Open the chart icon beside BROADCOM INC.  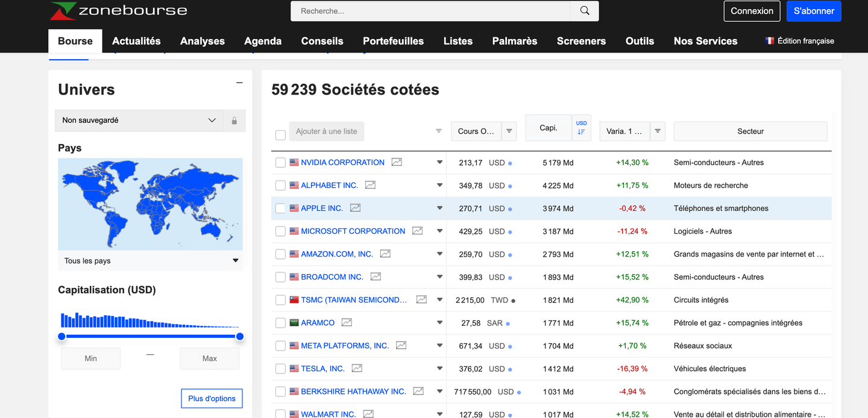[376, 276]
